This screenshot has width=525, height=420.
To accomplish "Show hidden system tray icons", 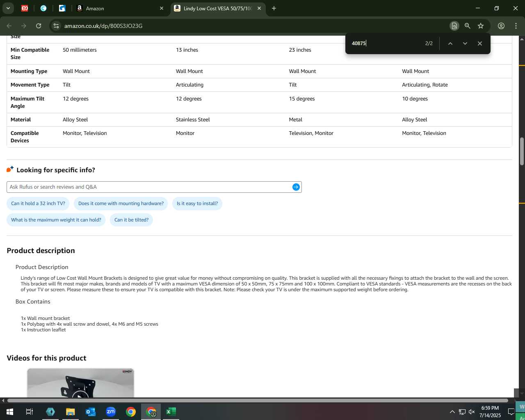I will tap(452, 412).
